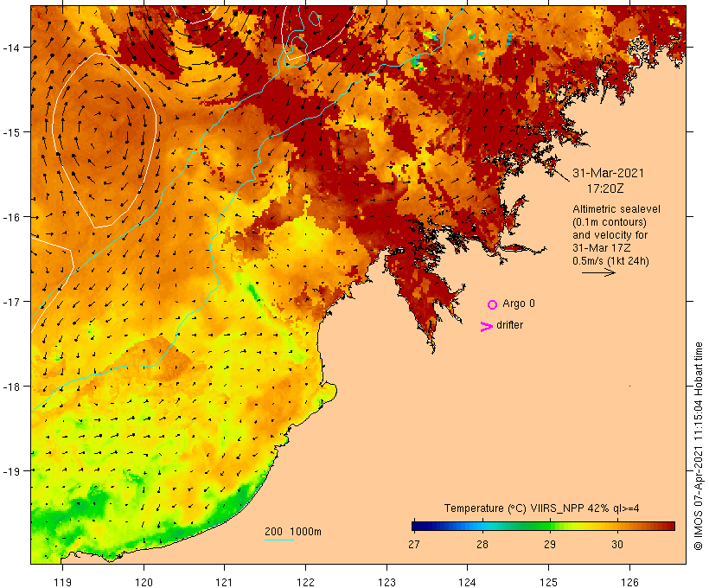Image resolution: width=709 pixels, height=588 pixels.
Task: Click the color bar label 27
Action: point(414,544)
